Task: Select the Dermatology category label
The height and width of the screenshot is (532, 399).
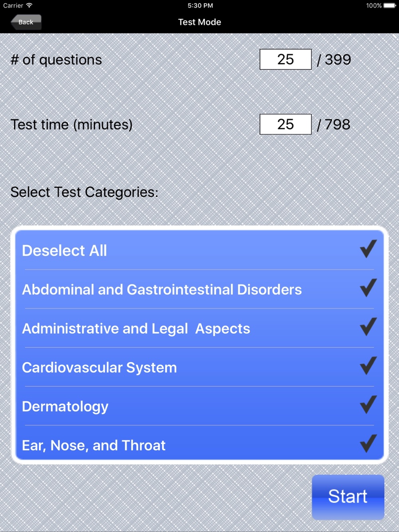Action: tap(65, 407)
